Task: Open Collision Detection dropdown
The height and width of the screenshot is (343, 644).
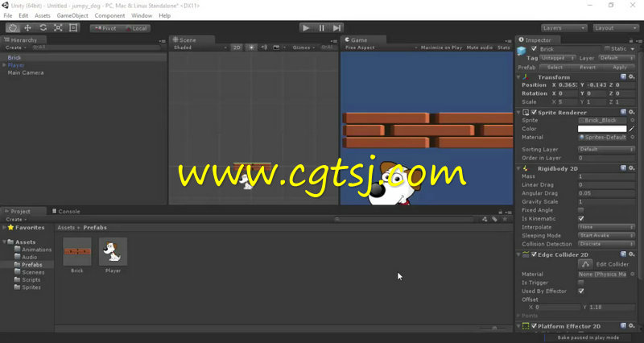Action: 606,244
